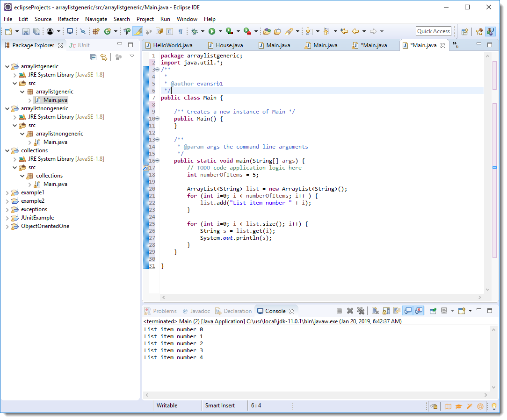Screen dimensions: 507x420
Task: Click the Pin Console icon
Action: point(433,311)
